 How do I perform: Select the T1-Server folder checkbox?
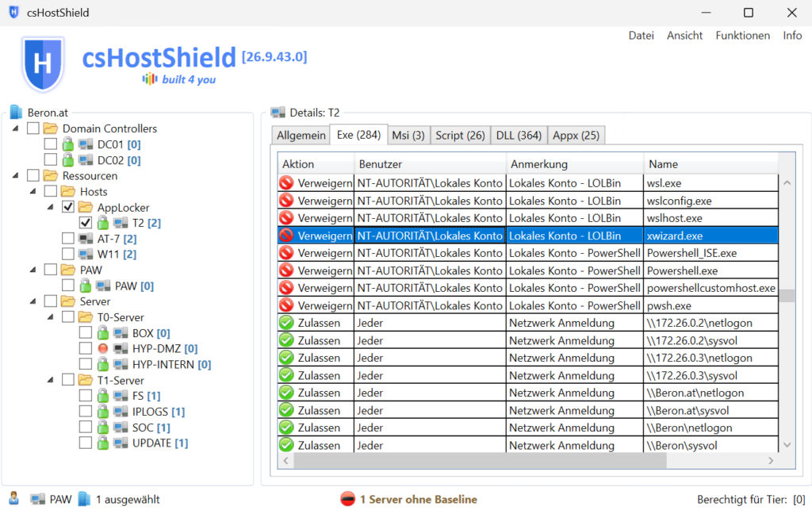point(68,379)
